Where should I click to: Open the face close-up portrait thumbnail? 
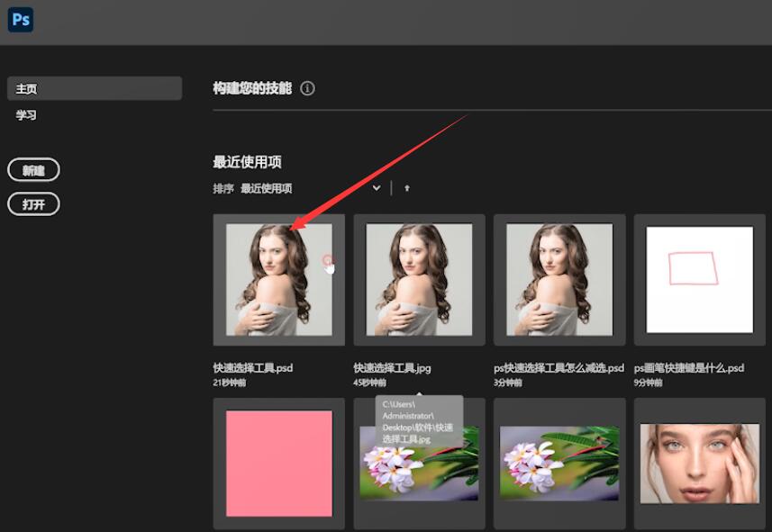(x=700, y=464)
